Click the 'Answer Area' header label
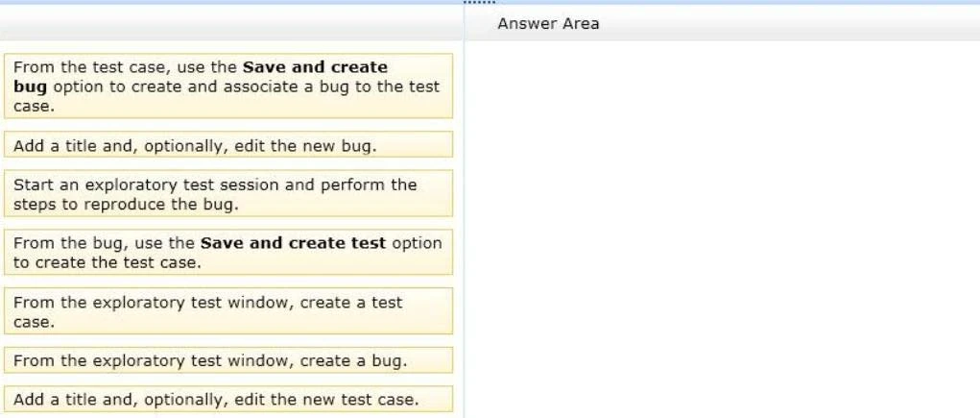The width and height of the screenshot is (980, 418). (x=548, y=23)
